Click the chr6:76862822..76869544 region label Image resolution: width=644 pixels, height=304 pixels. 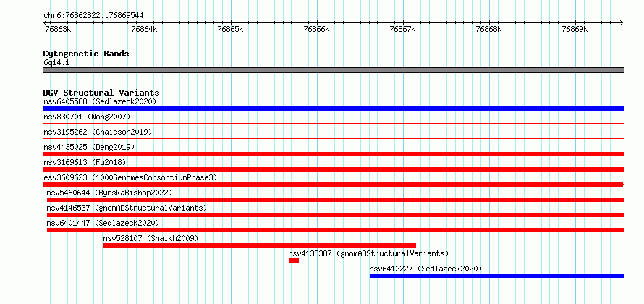93,16
